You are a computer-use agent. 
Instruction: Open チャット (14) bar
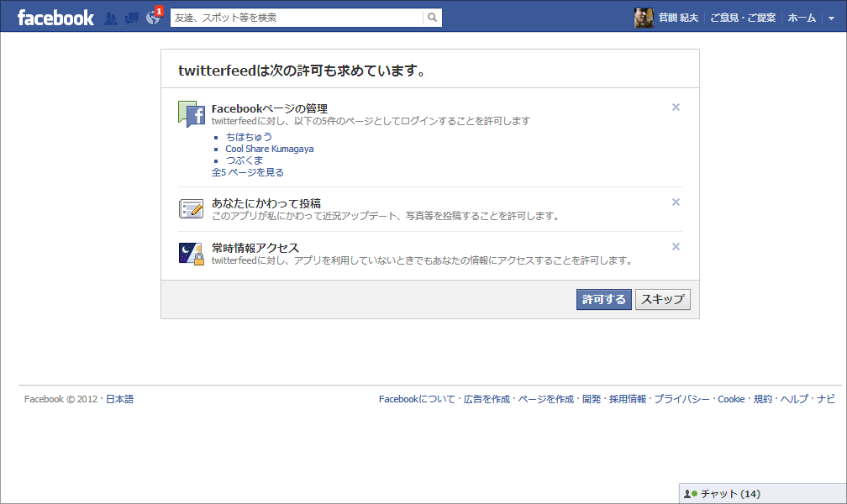pyautogui.click(x=762, y=494)
